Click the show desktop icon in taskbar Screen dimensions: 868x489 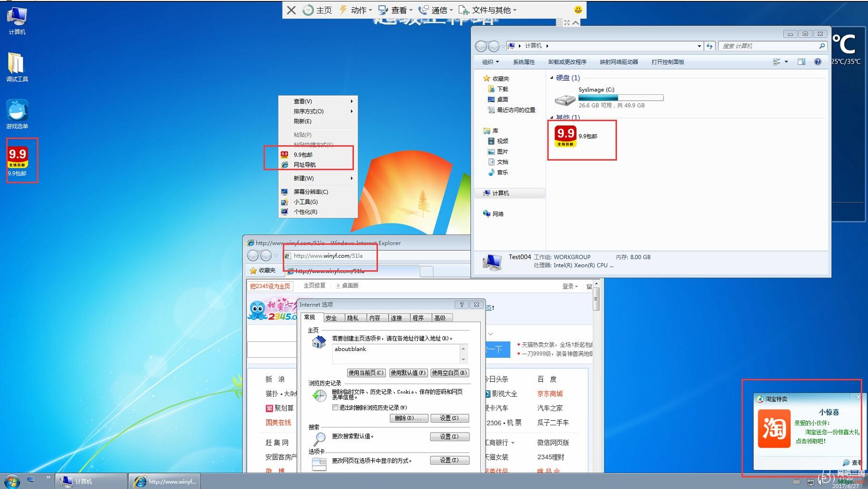click(x=30, y=480)
